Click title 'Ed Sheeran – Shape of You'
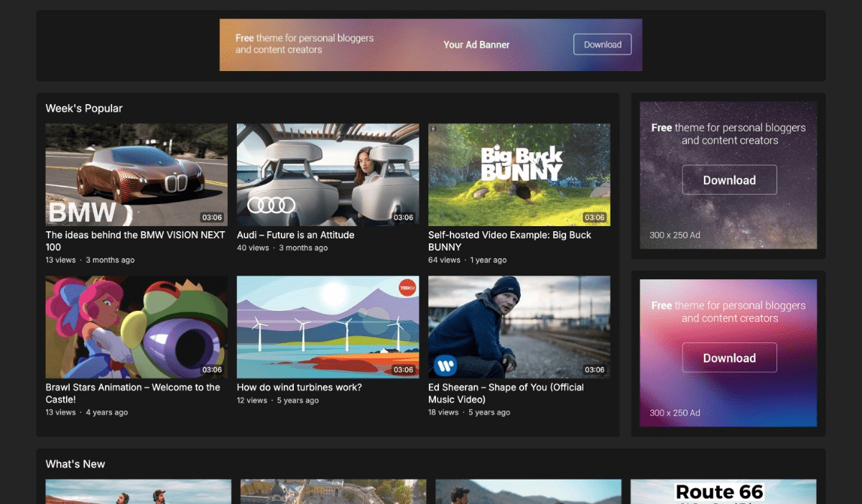The height and width of the screenshot is (504, 862). pyautogui.click(x=506, y=393)
